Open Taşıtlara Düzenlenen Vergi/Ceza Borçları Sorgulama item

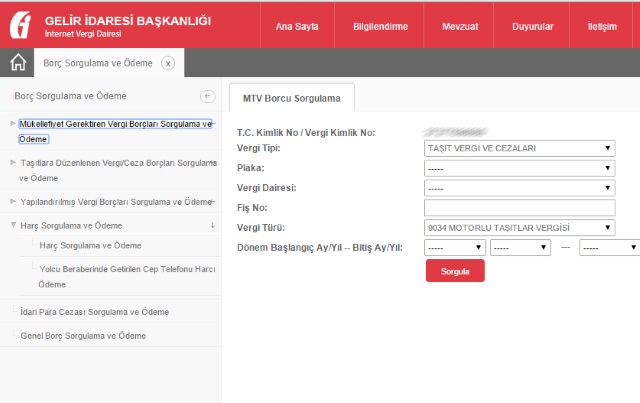118,170
